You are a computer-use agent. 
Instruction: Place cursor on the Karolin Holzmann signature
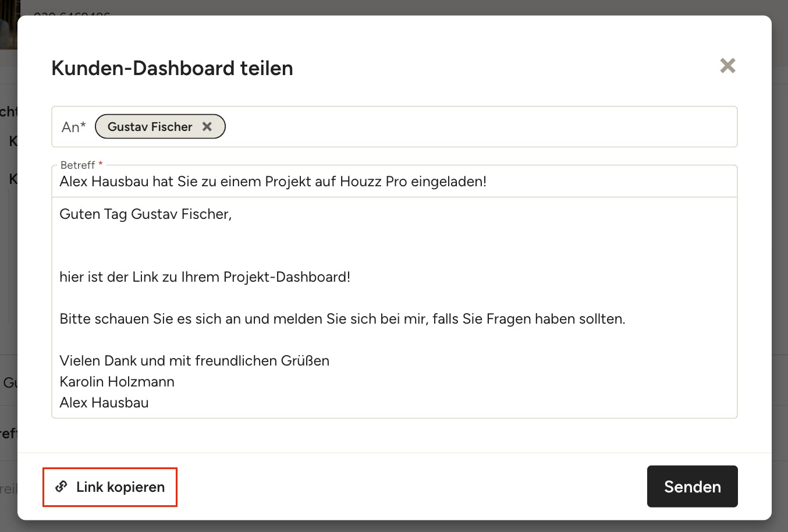click(x=117, y=382)
